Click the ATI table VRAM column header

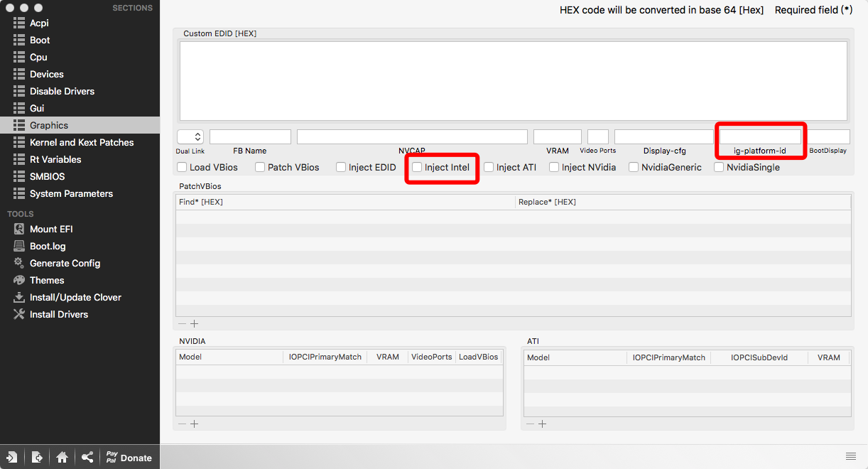[829, 357]
